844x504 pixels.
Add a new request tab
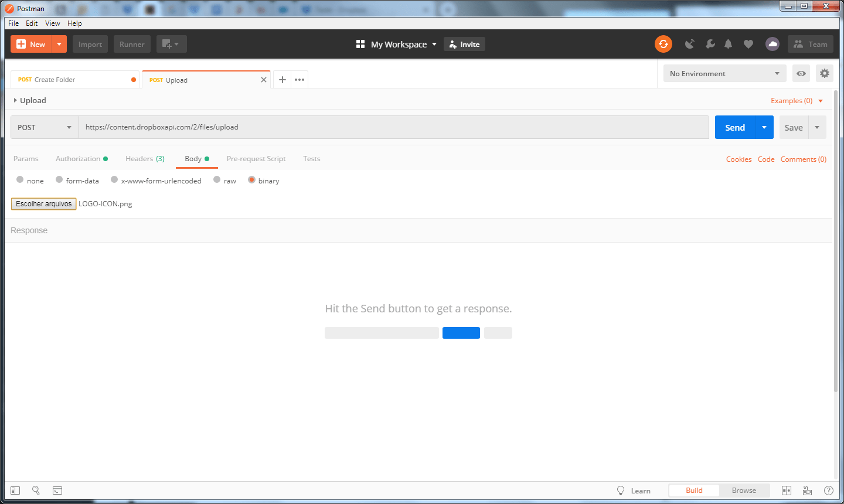click(x=282, y=80)
